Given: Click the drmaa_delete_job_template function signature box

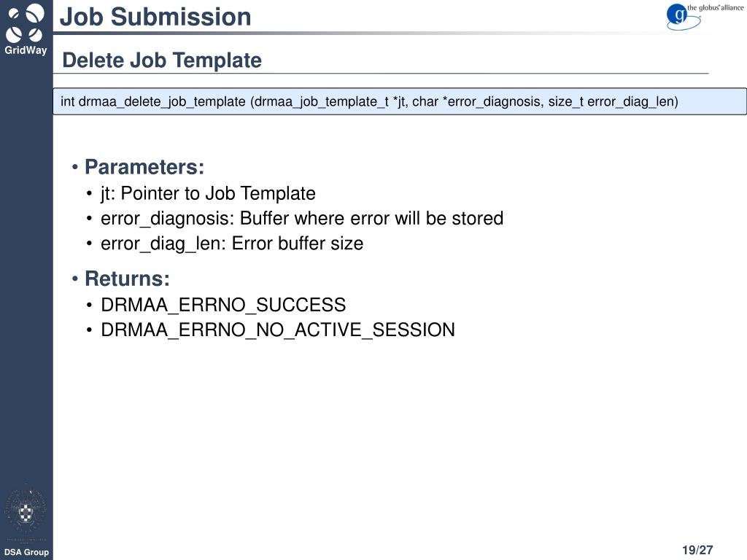Looking at the screenshot, I should (400, 101).
